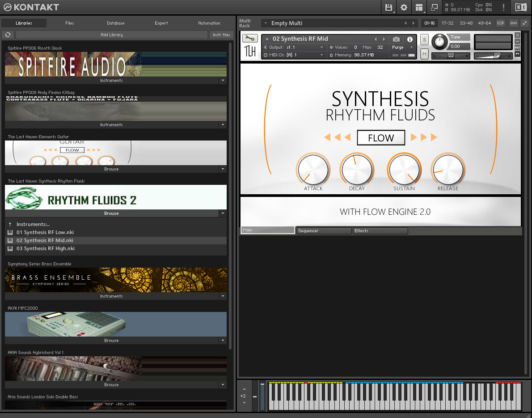The image size is (532, 418).
Task: Load previous multi with left arrow
Action: pyautogui.click(x=405, y=23)
